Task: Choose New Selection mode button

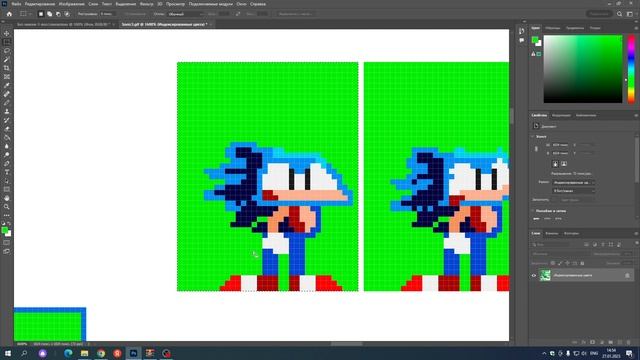Action: (41, 14)
